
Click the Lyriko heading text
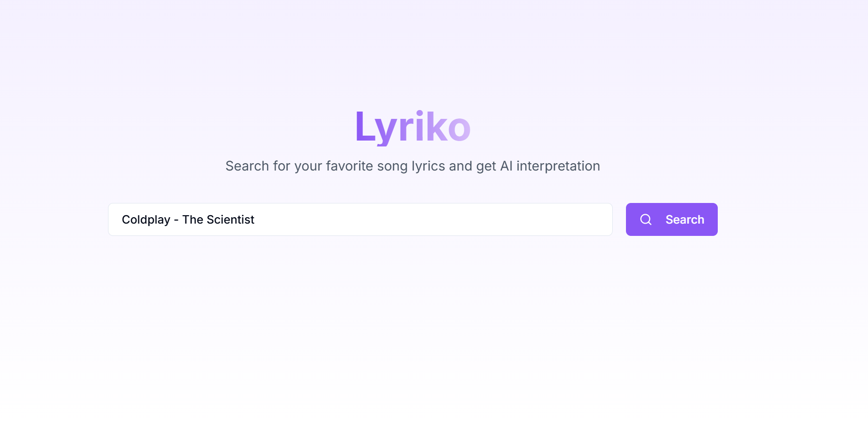coord(412,127)
